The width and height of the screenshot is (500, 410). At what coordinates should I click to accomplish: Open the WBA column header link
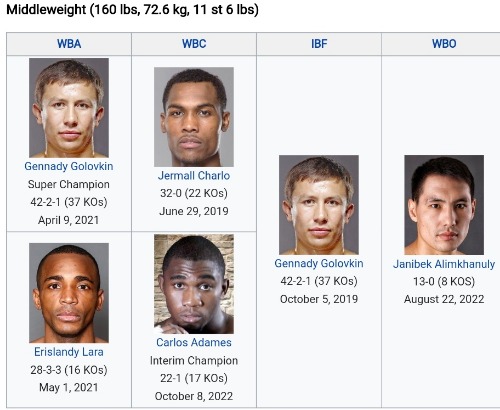point(69,44)
